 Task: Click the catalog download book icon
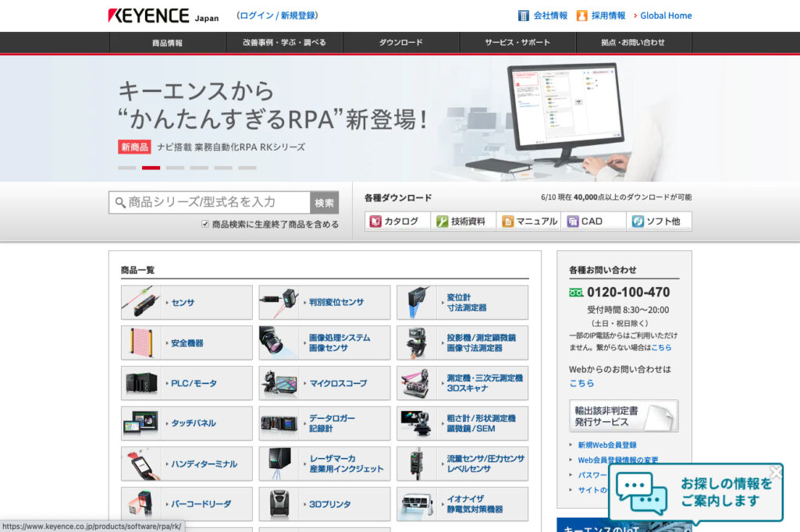[375, 222]
